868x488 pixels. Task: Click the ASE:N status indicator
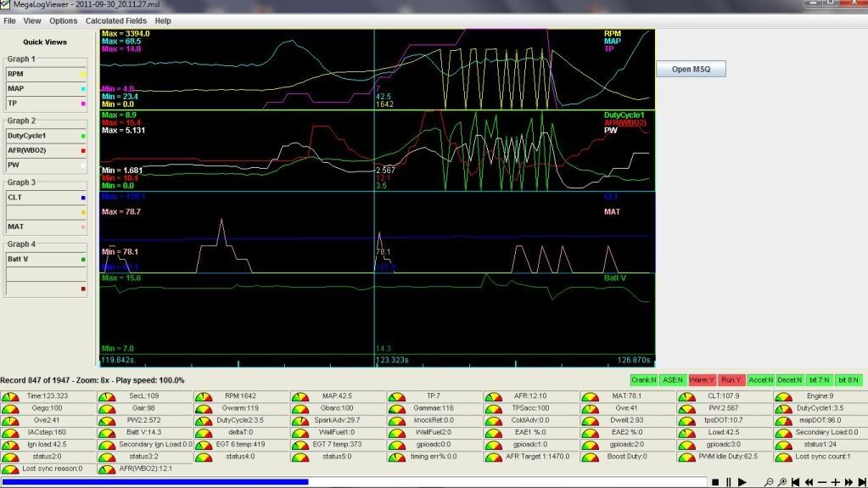[673, 380]
